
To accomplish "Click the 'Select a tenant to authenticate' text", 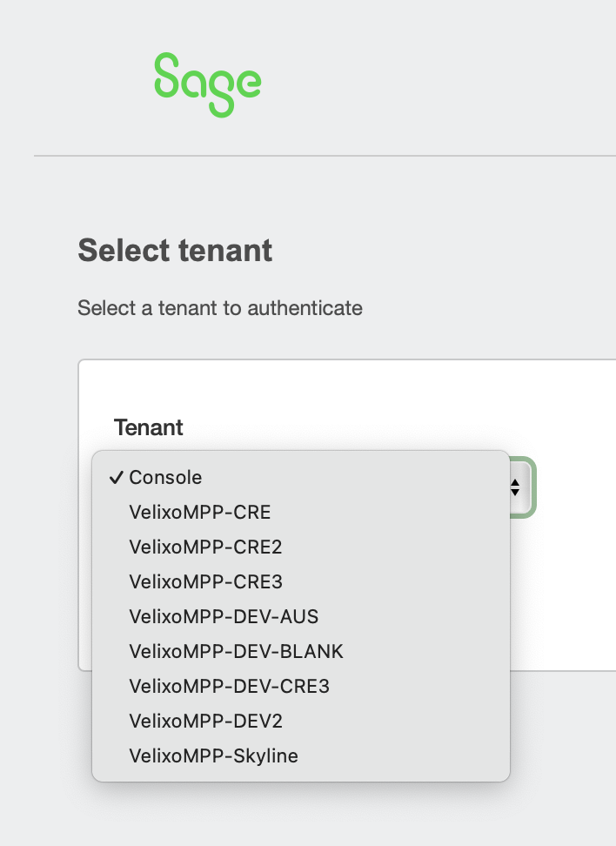I will click(x=220, y=308).
